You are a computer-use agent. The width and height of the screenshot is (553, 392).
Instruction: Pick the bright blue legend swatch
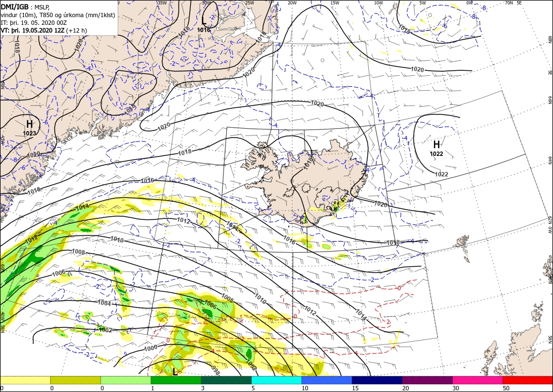coord(327,380)
